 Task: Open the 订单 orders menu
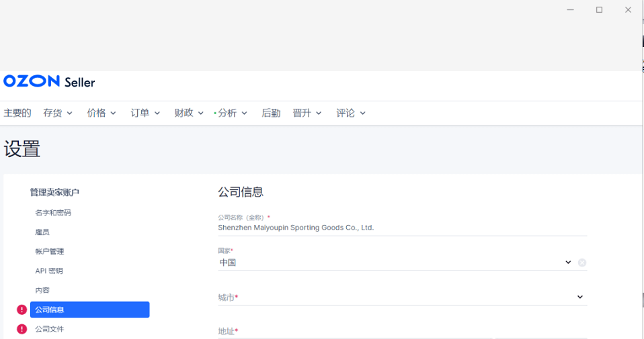click(145, 113)
